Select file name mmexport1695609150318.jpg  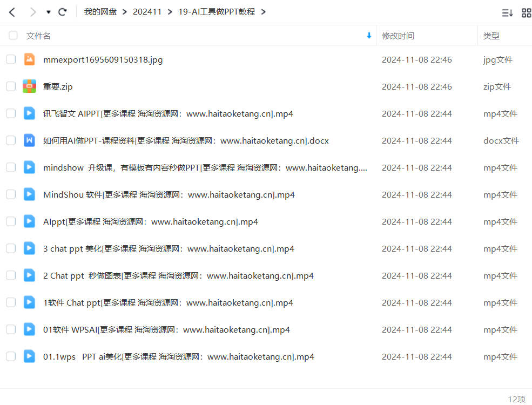coord(103,60)
